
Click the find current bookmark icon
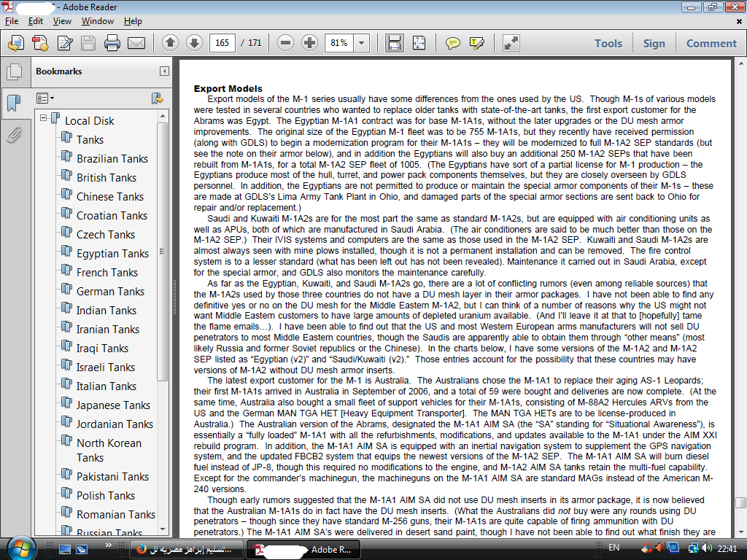point(158,98)
